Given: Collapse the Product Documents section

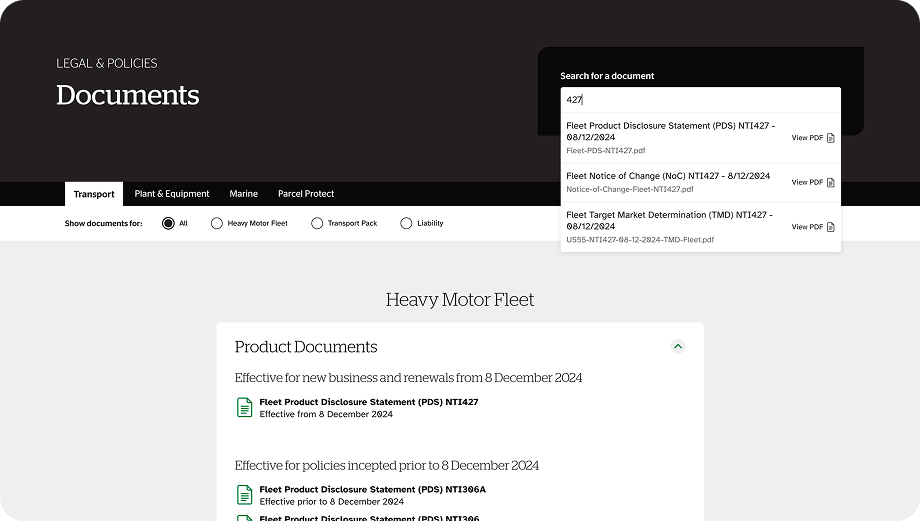Looking at the screenshot, I should pos(678,346).
